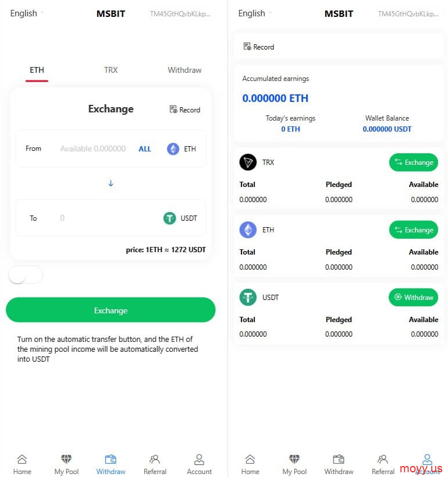Switch to the TRX tab
This screenshot has height=477, width=448.
(x=111, y=70)
